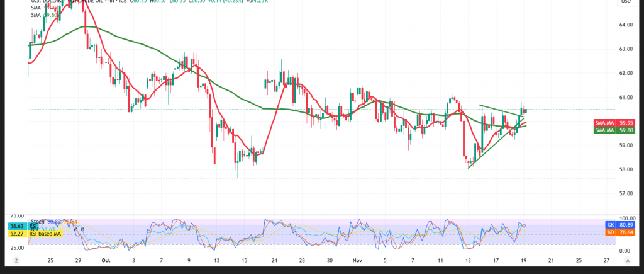Click the Nov date on time axis

[x=357, y=259]
